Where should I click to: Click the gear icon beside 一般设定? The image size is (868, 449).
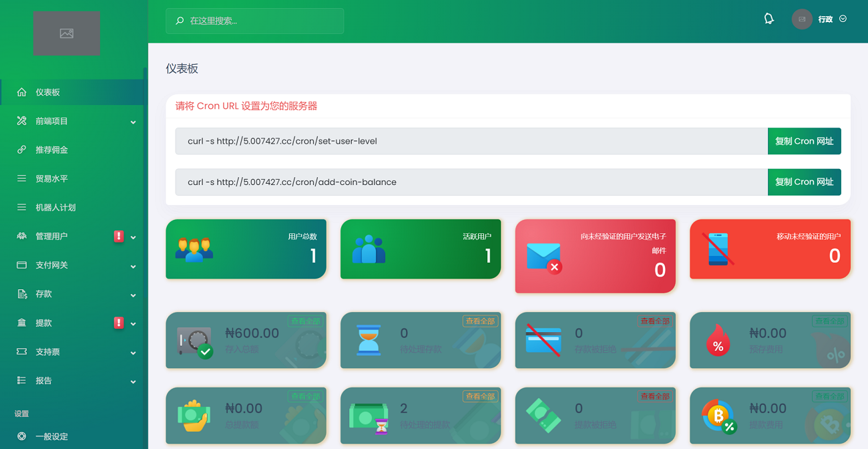(x=21, y=436)
